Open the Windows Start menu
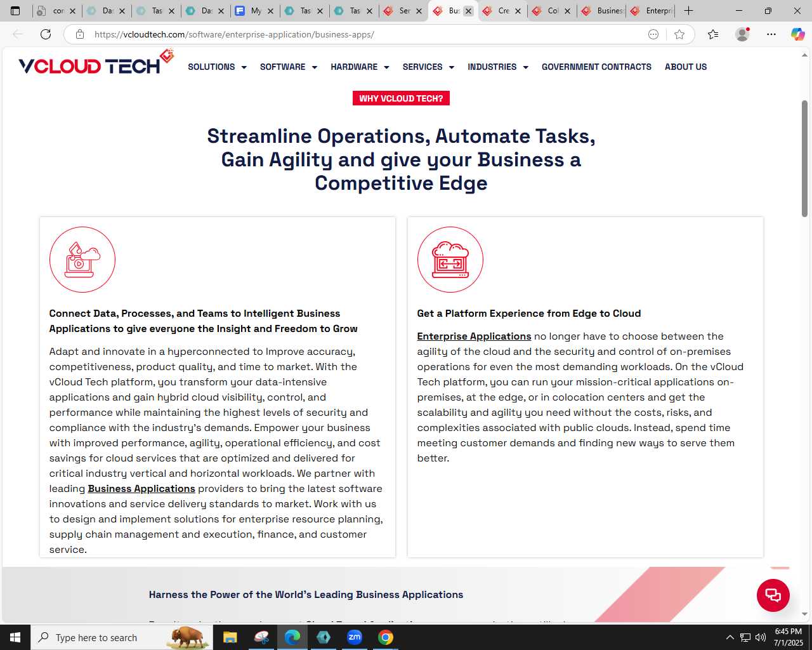Viewport: 812px width, 650px height. pyautogui.click(x=15, y=637)
